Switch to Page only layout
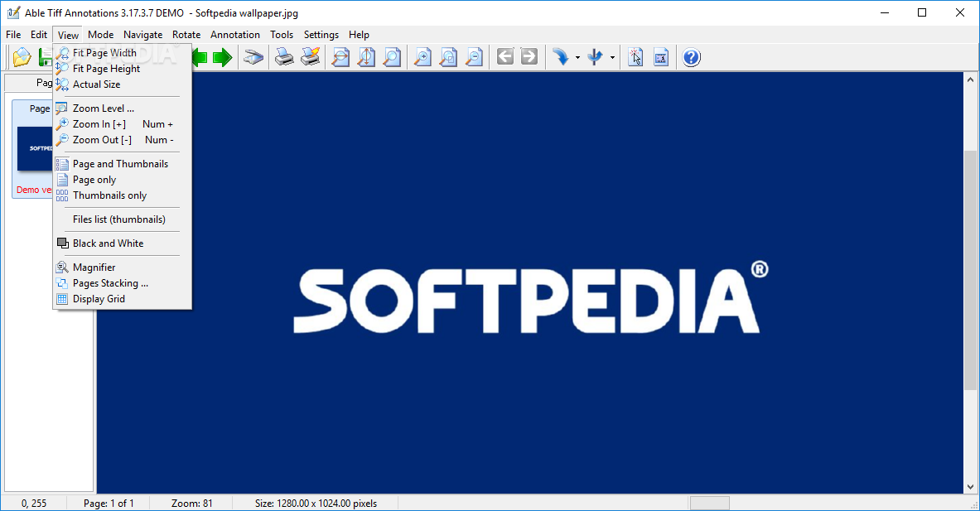 (x=122, y=180)
